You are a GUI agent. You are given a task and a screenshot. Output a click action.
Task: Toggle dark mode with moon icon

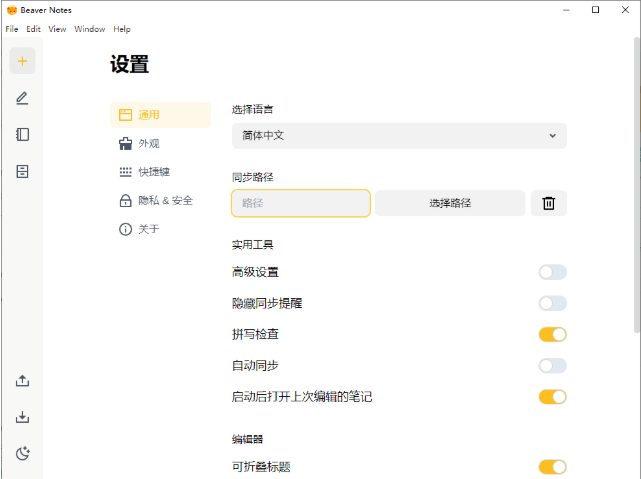[22, 453]
